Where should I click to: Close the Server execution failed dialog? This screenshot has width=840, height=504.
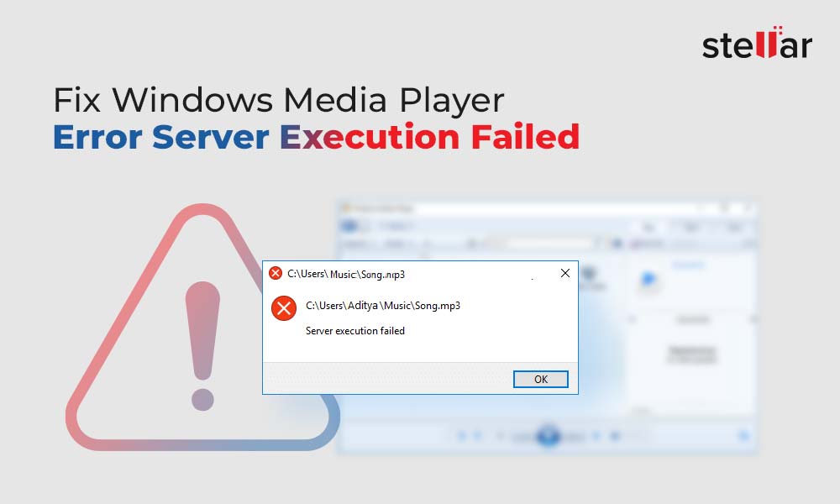[565, 273]
